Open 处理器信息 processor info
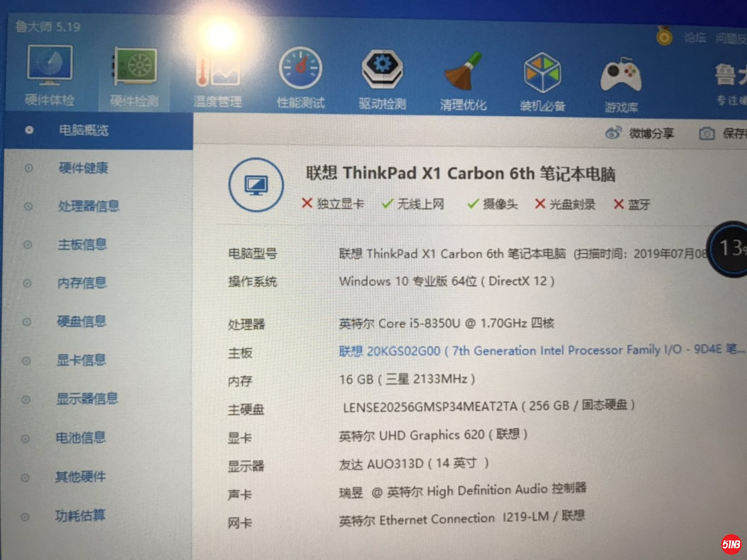The height and width of the screenshot is (560, 747). (x=88, y=206)
